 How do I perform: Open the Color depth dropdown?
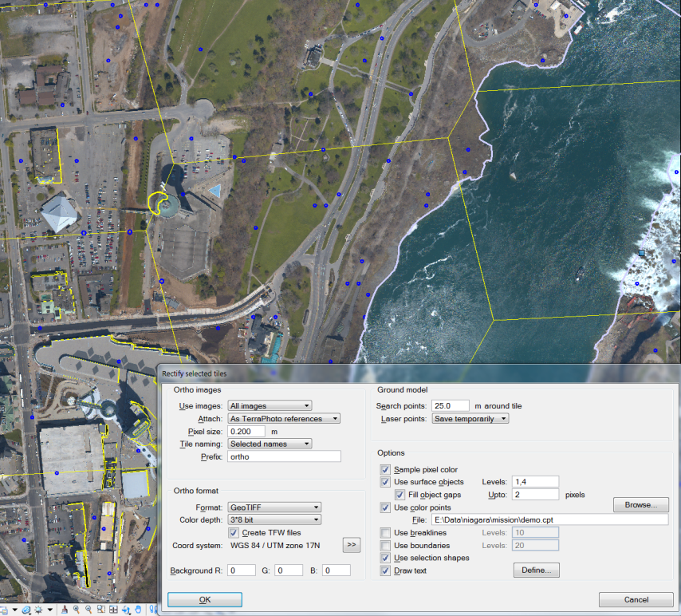point(274,519)
